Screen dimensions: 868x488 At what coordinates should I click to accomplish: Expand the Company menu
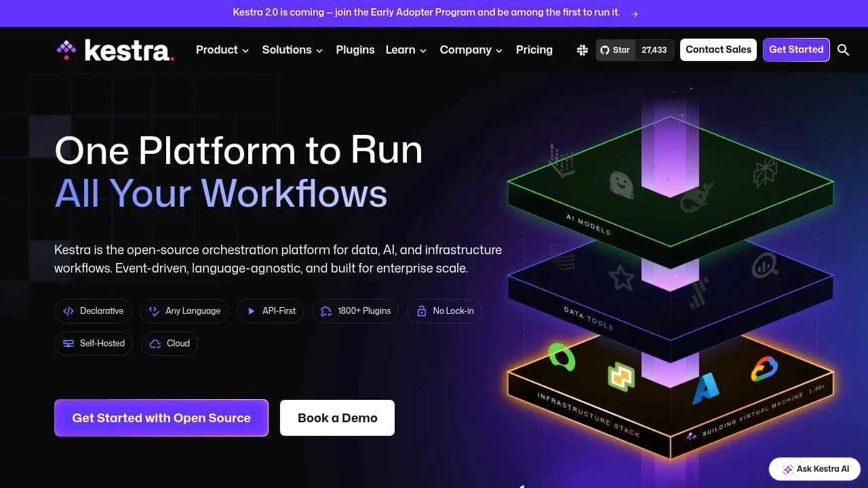tap(471, 50)
